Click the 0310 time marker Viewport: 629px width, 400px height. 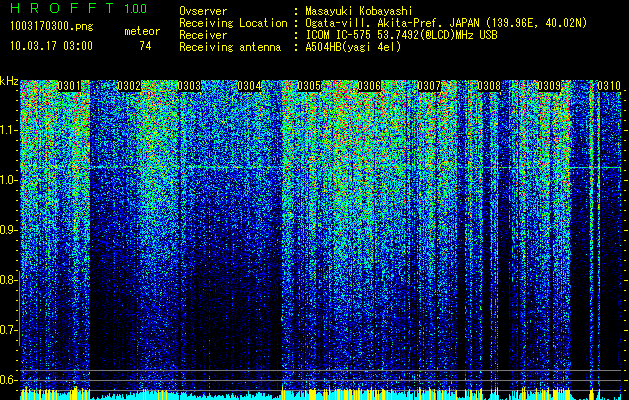[x=609, y=86]
